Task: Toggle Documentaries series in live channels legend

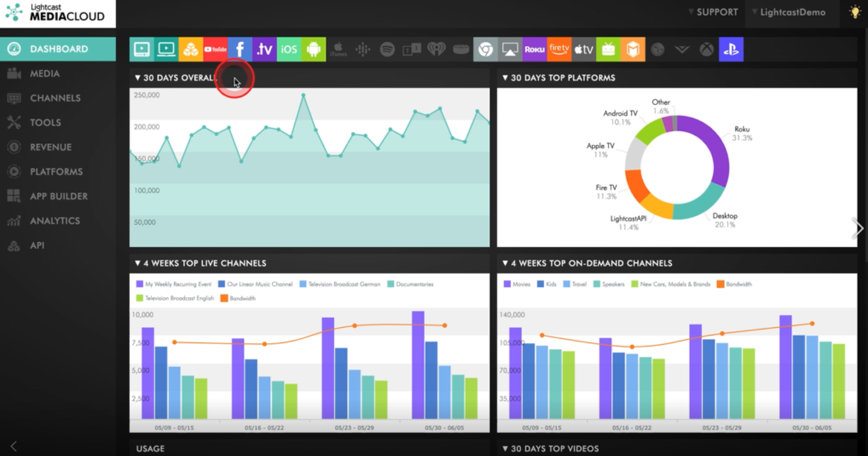Action: tap(410, 284)
